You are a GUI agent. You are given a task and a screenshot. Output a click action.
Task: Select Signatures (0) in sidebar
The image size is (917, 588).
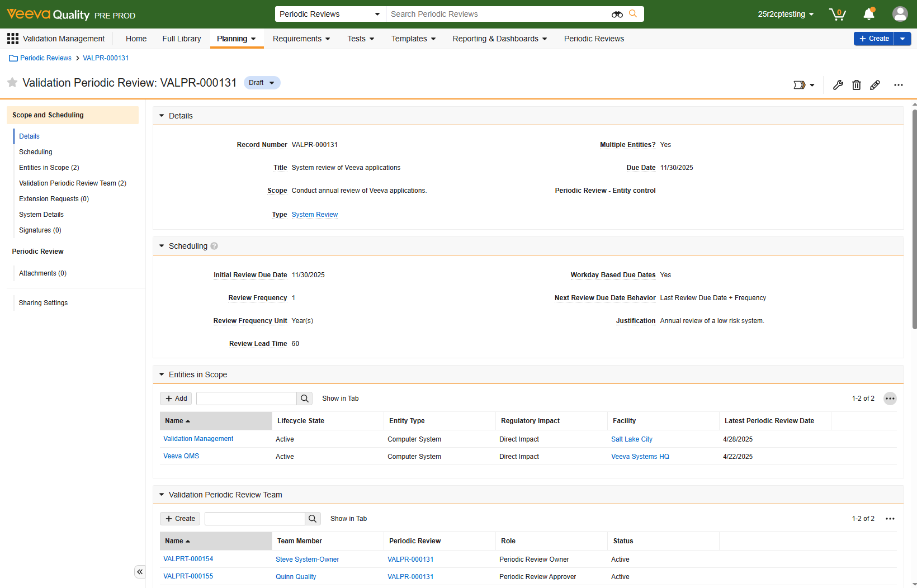point(40,230)
